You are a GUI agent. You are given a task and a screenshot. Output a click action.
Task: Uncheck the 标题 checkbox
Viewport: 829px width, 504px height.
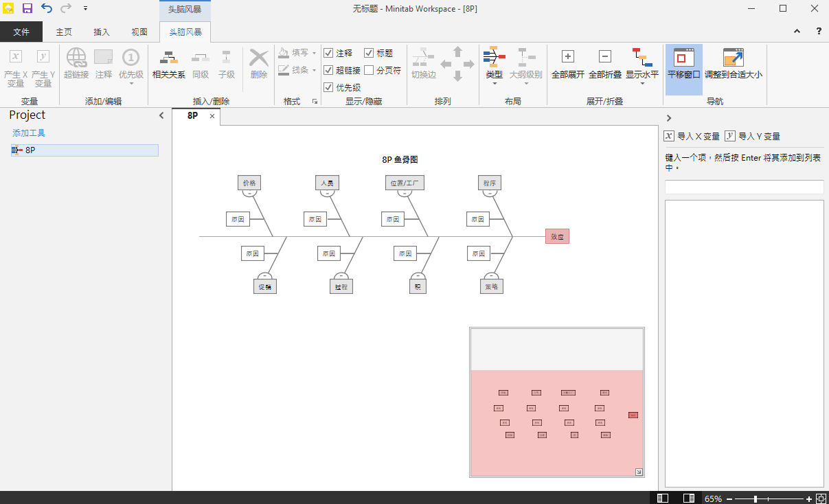pos(369,53)
